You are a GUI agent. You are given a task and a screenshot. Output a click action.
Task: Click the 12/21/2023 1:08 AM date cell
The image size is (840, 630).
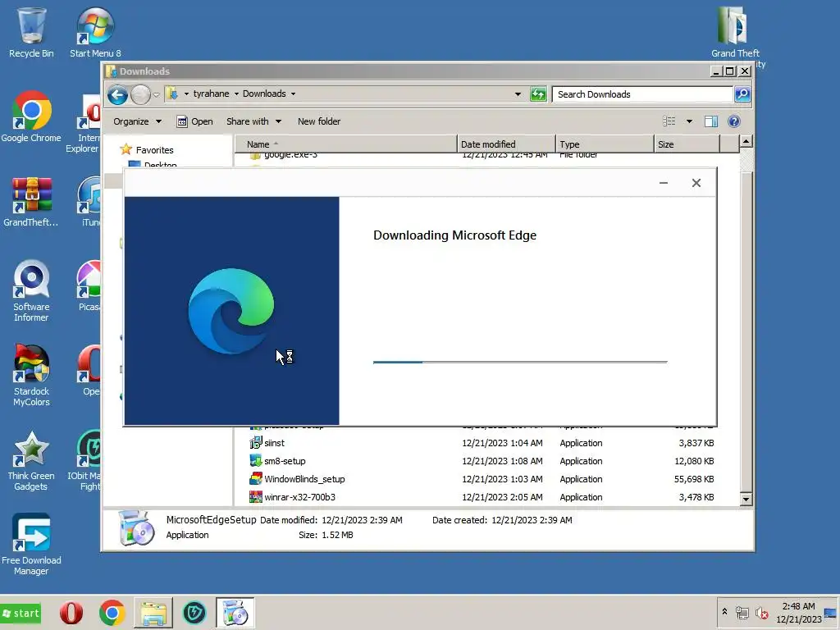(502, 461)
